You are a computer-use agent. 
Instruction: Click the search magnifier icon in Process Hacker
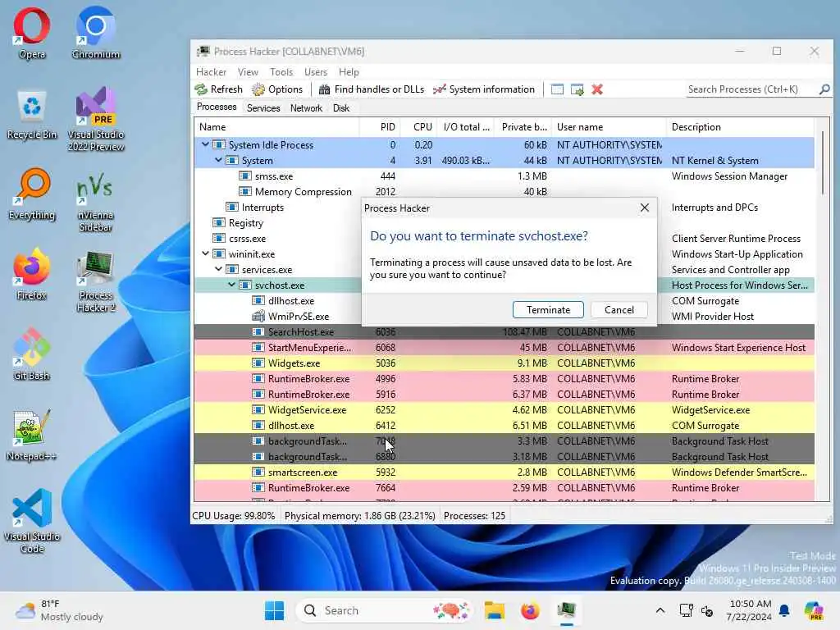tap(824, 89)
